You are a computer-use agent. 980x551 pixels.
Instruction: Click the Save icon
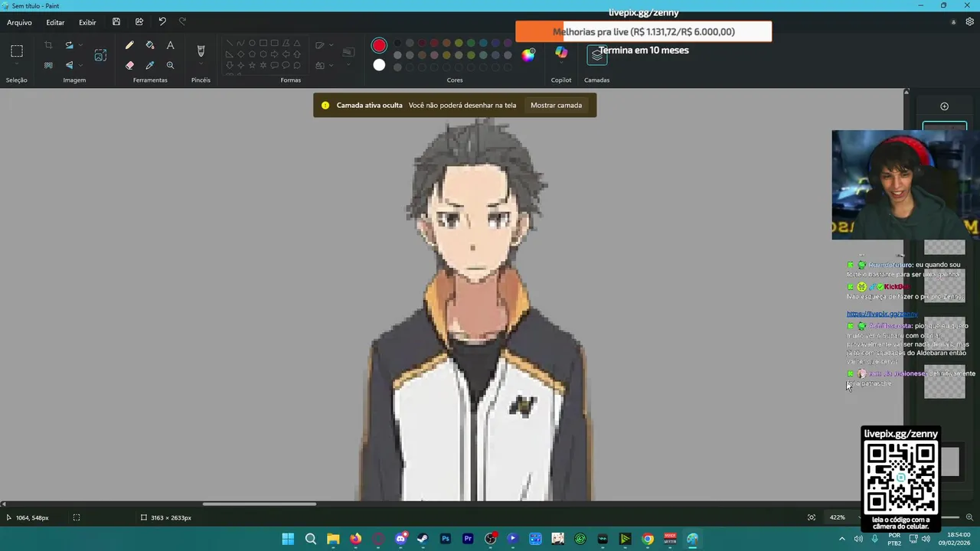point(116,22)
